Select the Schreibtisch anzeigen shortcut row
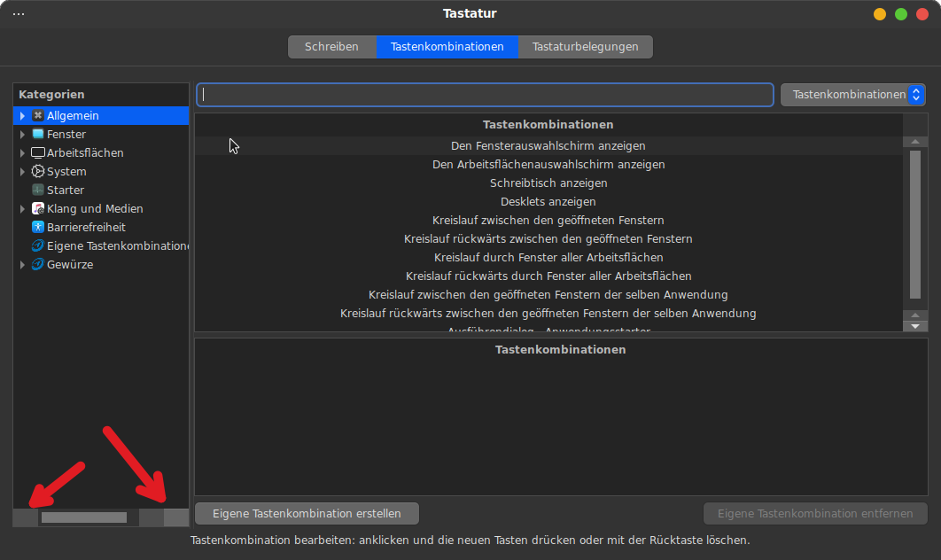This screenshot has width=941, height=560. [x=548, y=183]
